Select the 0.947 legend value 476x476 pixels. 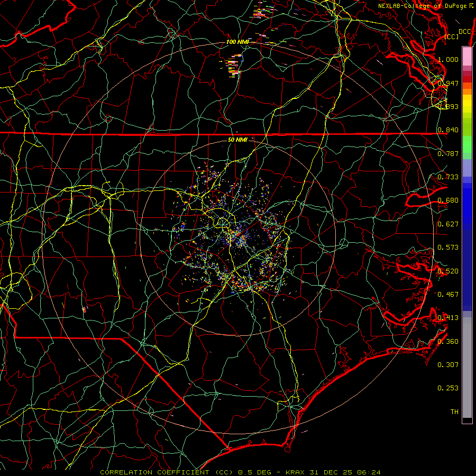[x=448, y=83]
